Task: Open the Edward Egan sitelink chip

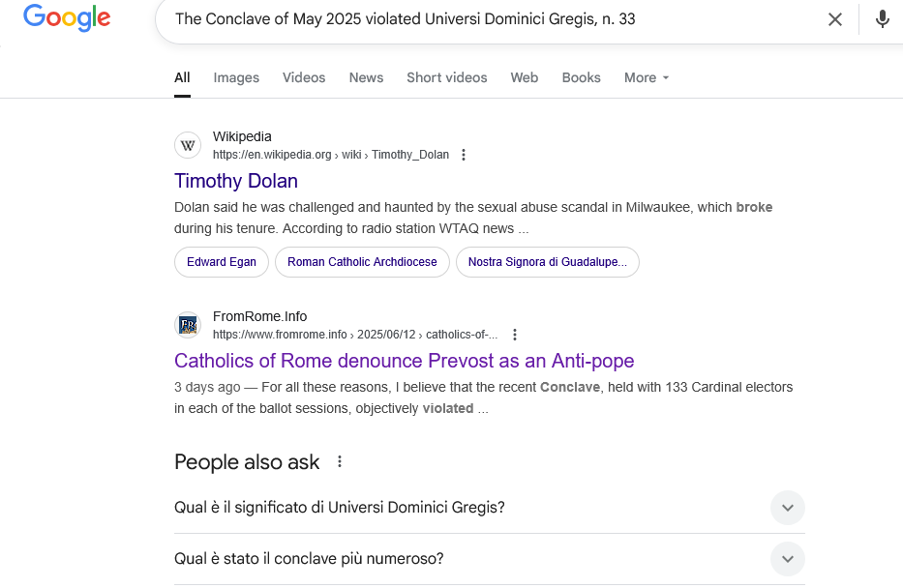Action: (x=222, y=262)
